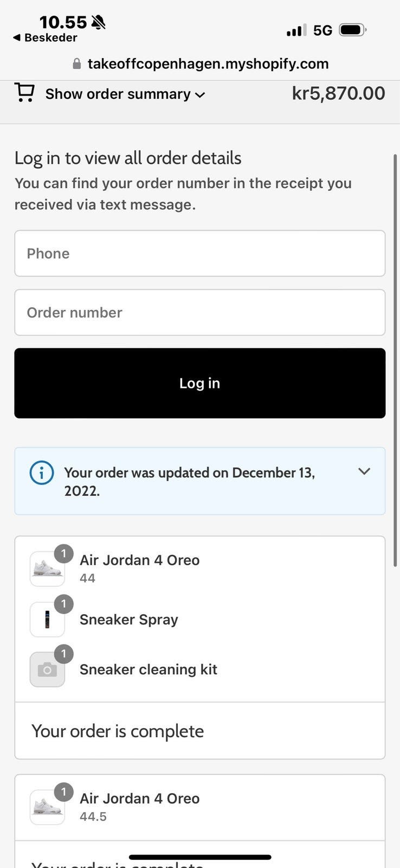400x868 pixels.
Task: Tap the back arrow to Beskeder
Action: [x=17, y=37]
